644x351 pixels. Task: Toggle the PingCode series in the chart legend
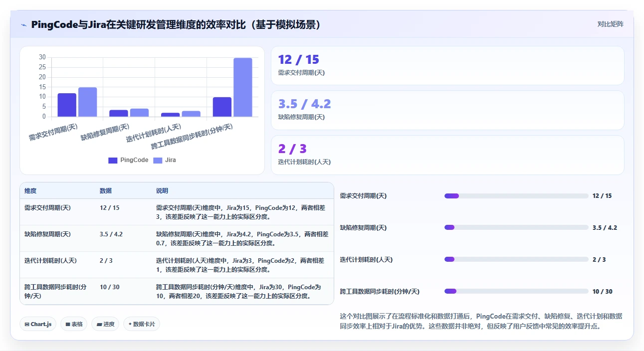point(128,160)
